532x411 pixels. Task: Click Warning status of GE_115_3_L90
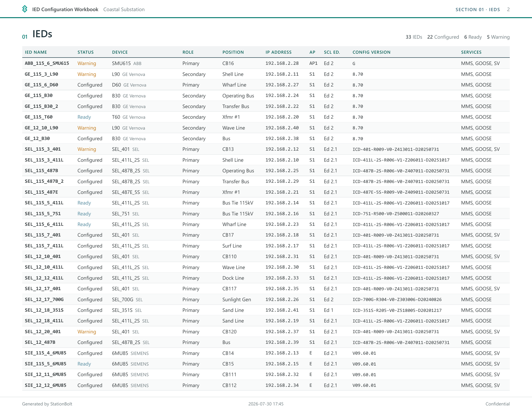pos(87,74)
